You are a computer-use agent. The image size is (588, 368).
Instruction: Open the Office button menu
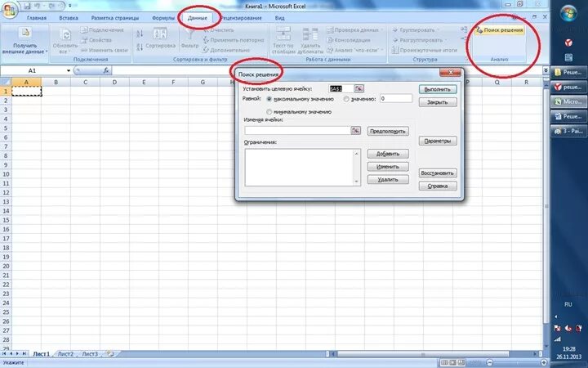[9, 10]
